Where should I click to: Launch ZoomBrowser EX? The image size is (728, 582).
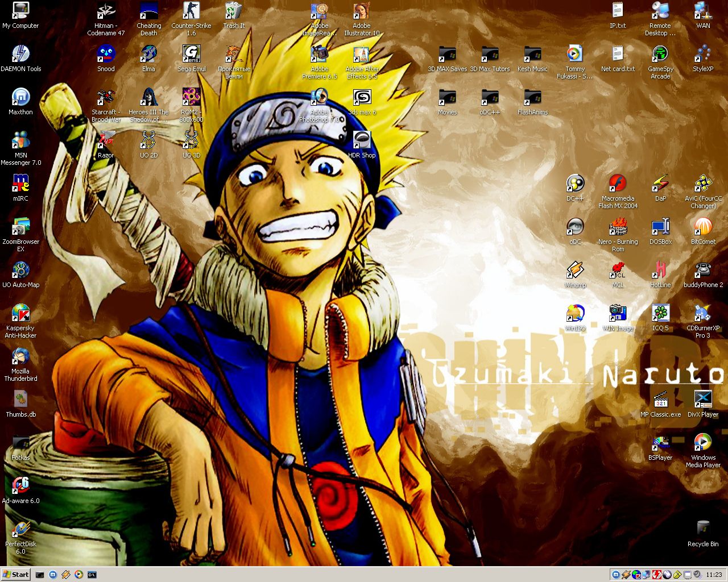pos(20,235)
